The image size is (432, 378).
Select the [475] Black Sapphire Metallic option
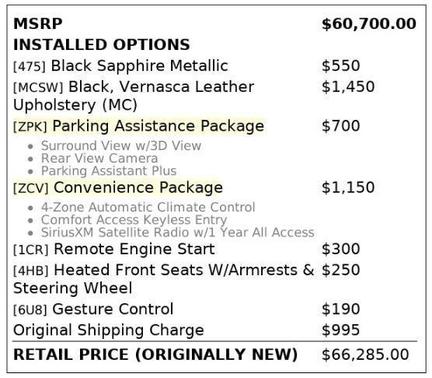click(x=120, y=66)
